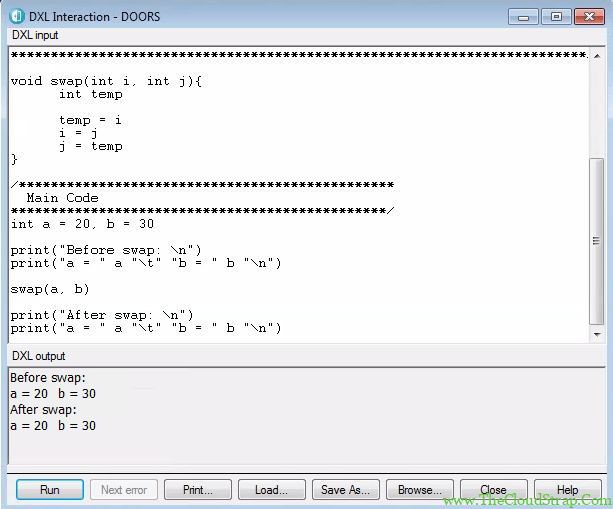
Task: Click the 'j = temp' code line
Action: pos(91,146)
